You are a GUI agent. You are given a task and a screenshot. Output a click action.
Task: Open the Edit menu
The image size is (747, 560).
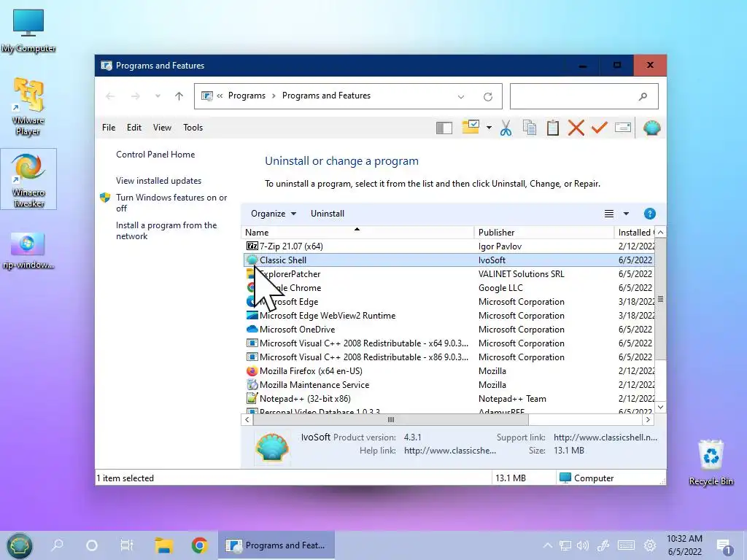134,128
